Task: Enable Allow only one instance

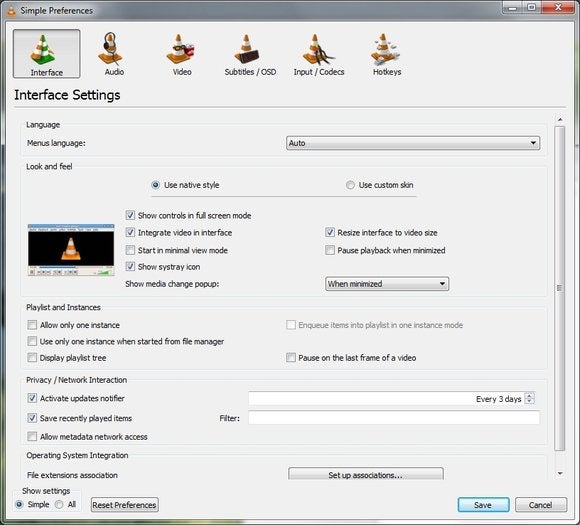Action: tap(32, 325)
